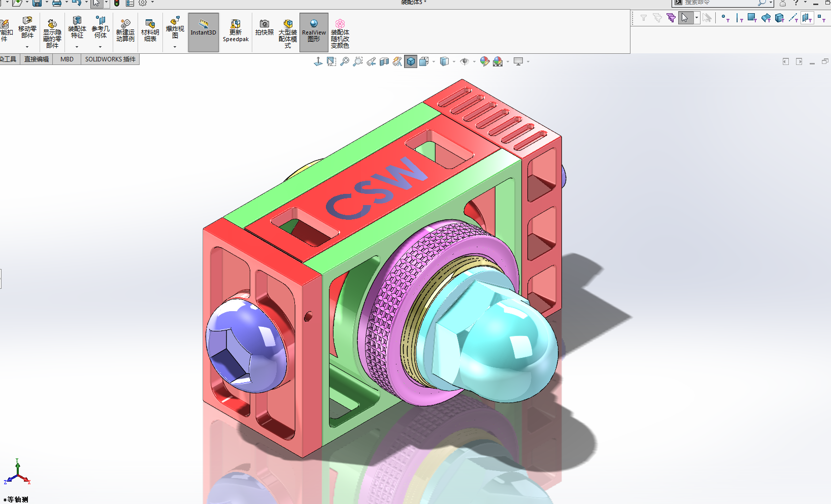Expand the display style dropdown
Screen dimensions: 831x504
click(x=453, y=61)
